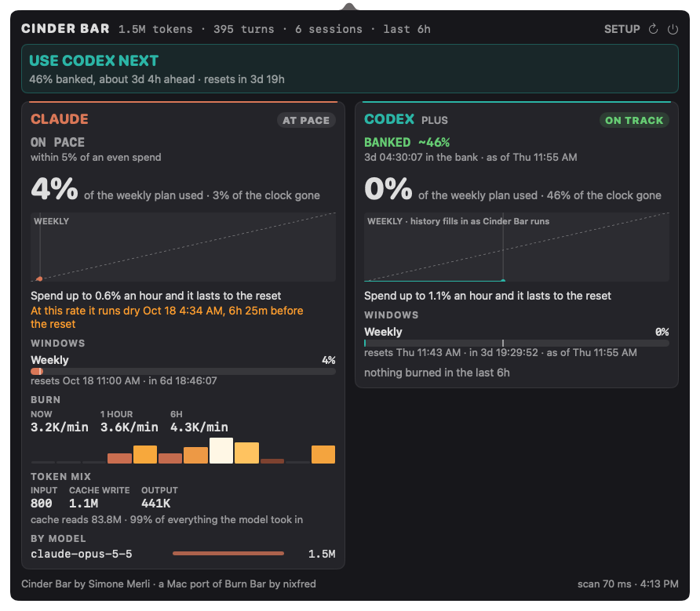Click the orange runs dry warning text
The width and height of the screenshot is (700, 611).
167,318
